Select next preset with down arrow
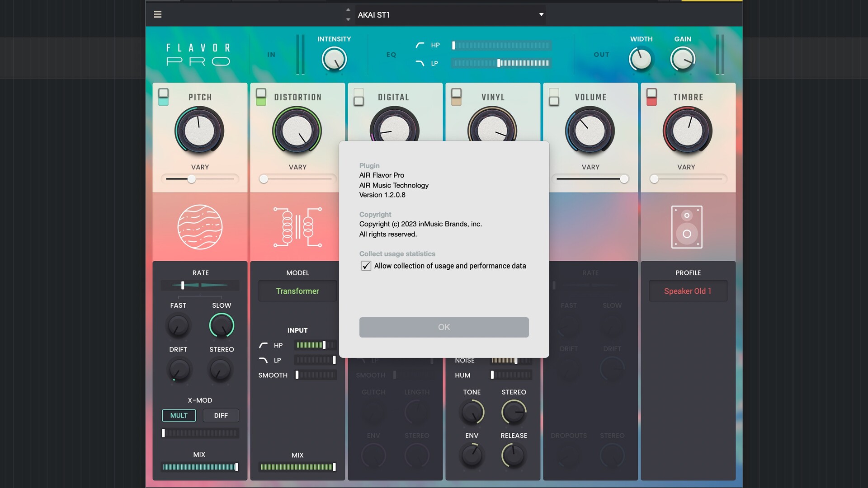Viewport: 868px width, 488px height. click(348, 19)
